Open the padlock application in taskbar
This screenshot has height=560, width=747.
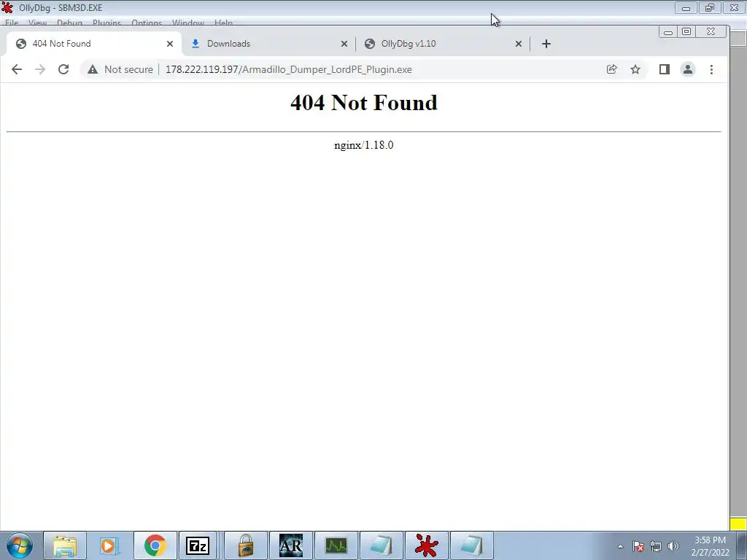tap(246, 545)
